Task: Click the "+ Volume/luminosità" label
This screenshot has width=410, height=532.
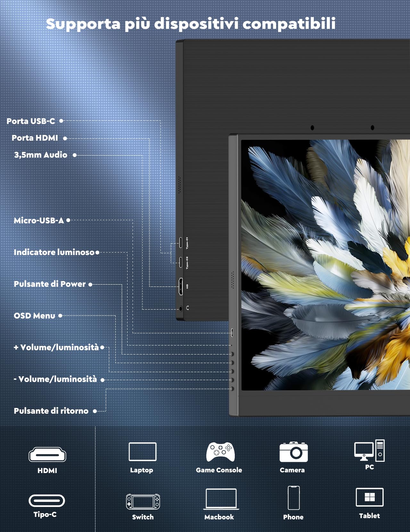Action: click(x=56, y=347)
